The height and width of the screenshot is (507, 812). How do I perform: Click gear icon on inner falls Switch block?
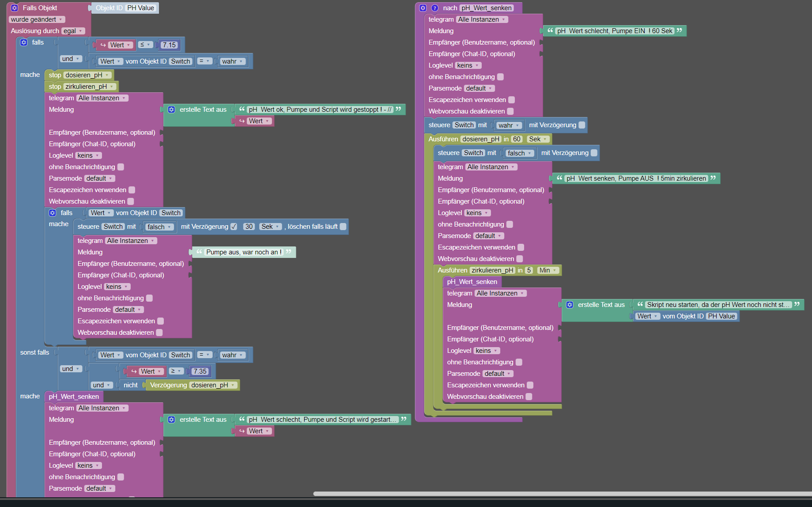(x=53, y=213)
